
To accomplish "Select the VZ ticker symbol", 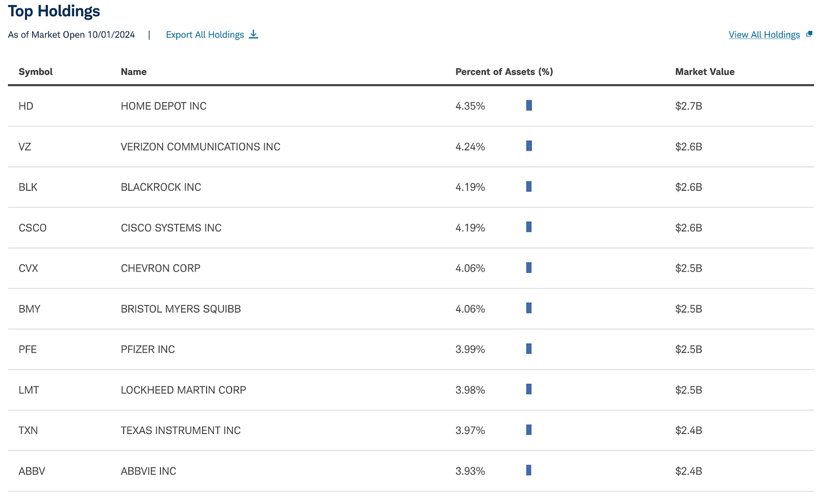I will pos(25,147).
